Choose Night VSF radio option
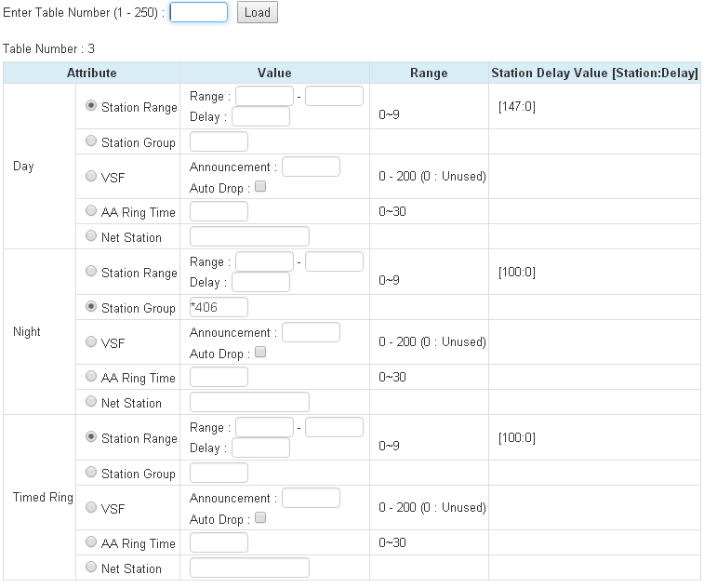 click(91, 341)
